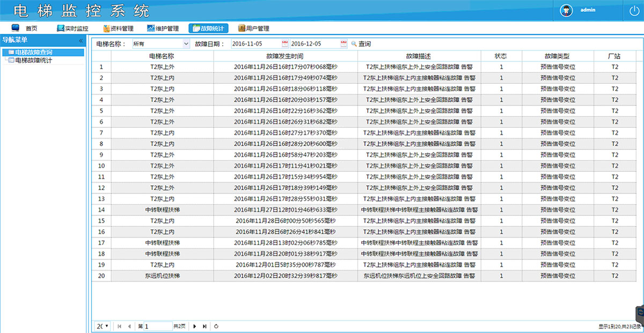Go to the first page of results
The width and height of the screenshot is (644, 333).
119,326
